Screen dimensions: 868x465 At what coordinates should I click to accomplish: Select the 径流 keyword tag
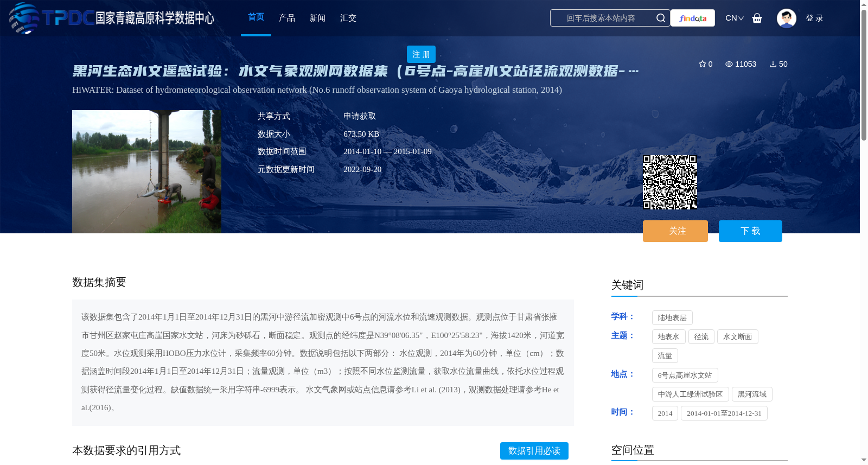[701, 337]
